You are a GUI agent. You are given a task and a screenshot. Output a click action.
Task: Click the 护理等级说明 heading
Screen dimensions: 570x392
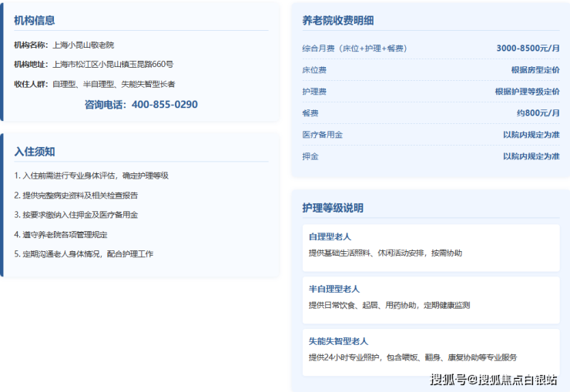[333, 208]
